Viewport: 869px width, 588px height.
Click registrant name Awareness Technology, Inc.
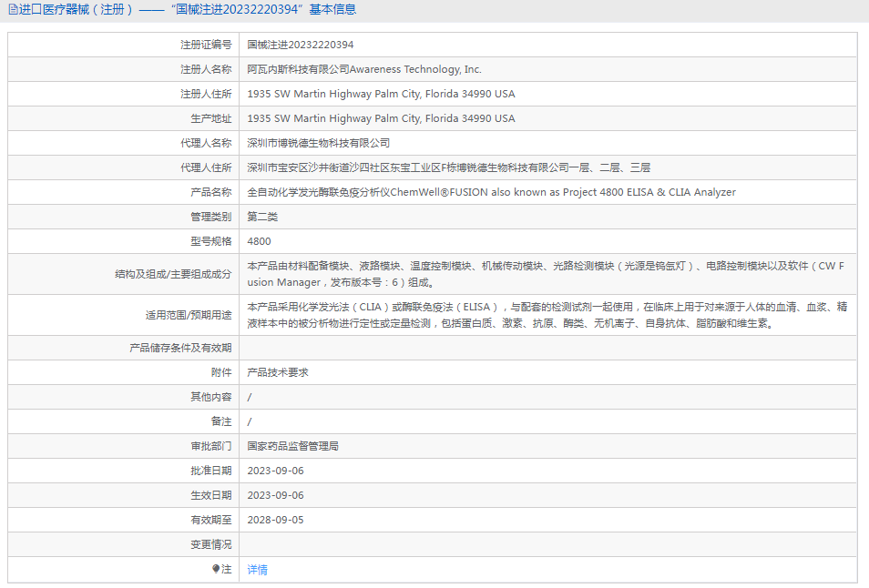(415, 69)
